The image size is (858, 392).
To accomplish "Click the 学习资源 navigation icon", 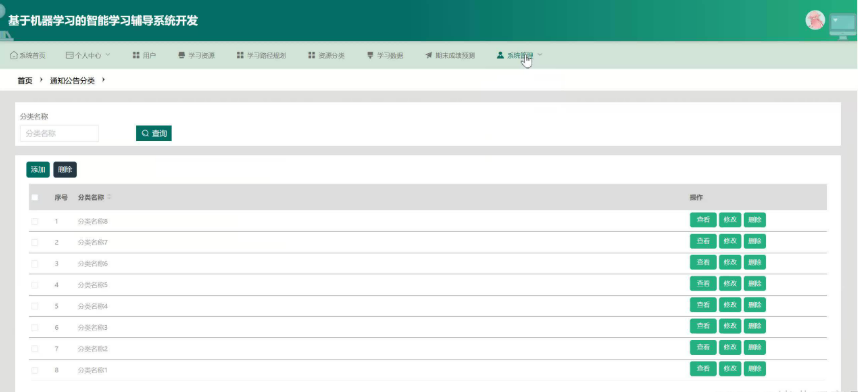I will pyautogui.click(x=182, y=55).
